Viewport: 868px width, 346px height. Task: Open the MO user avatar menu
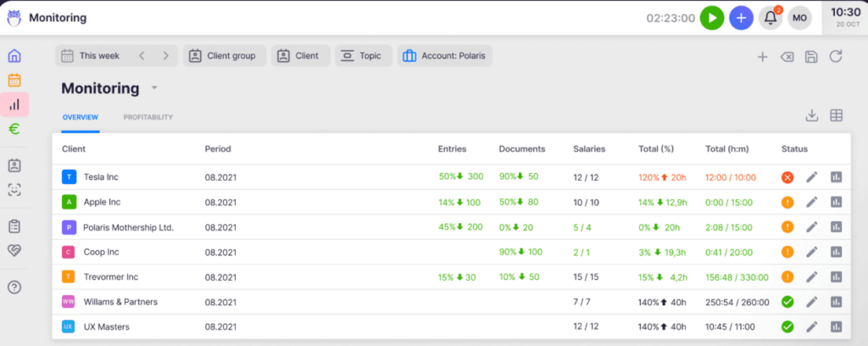[x=799, y=18]
